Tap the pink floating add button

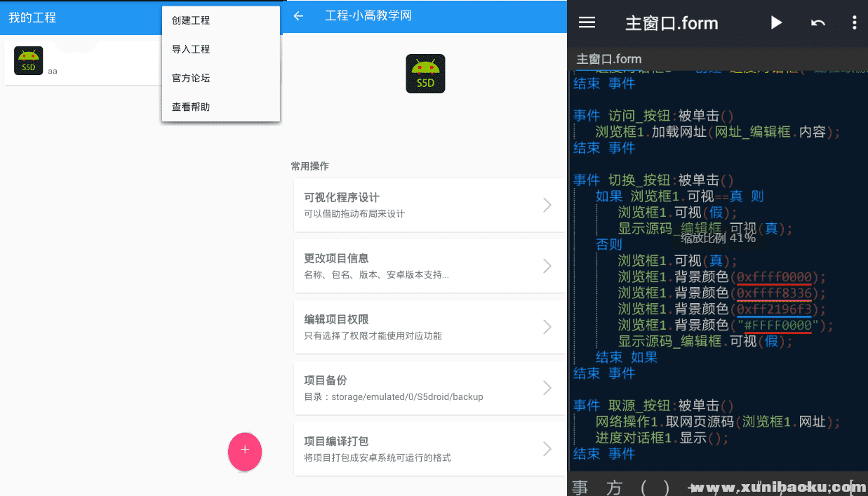[x=244, y=451]
